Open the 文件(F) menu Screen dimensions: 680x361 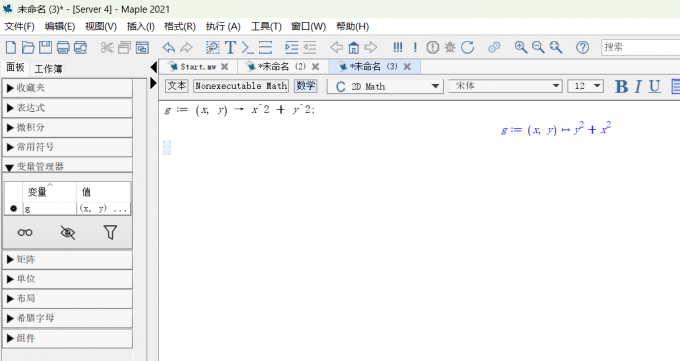click(x=19, y=26)
